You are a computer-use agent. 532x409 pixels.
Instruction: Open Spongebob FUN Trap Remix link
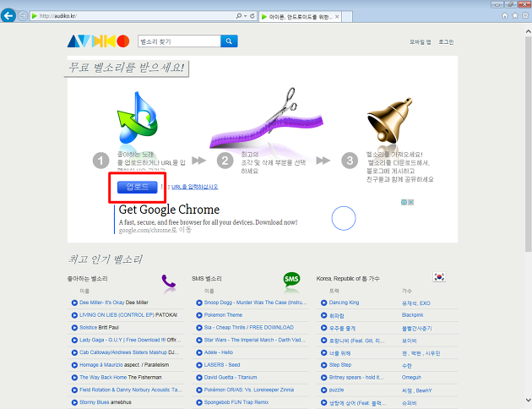236,402
